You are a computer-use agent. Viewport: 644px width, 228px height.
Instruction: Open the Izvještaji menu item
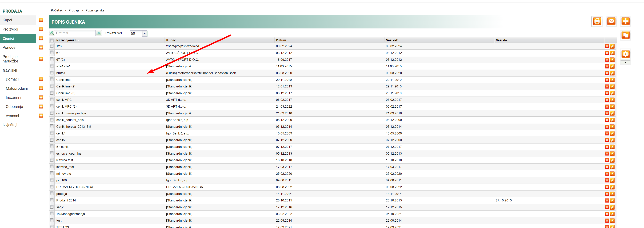pos(10,125)
